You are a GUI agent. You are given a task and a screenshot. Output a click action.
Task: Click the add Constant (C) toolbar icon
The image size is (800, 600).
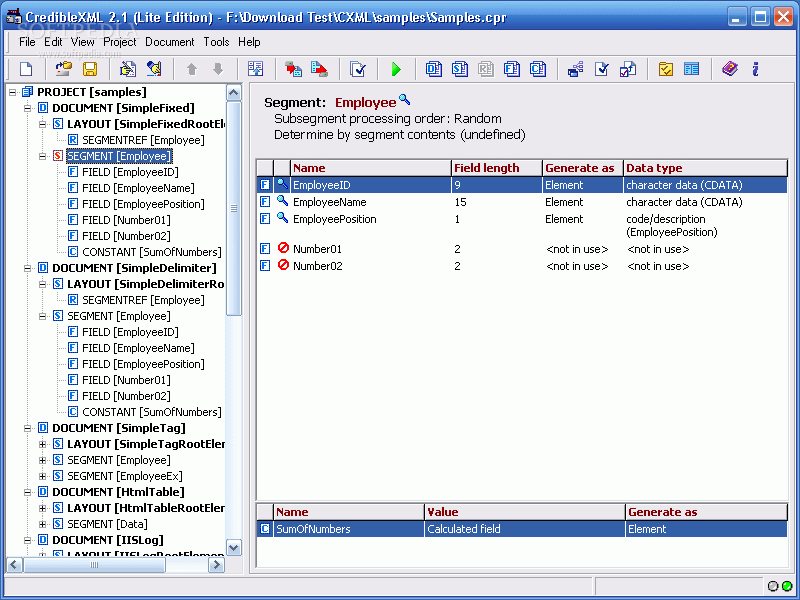point(538,69)
